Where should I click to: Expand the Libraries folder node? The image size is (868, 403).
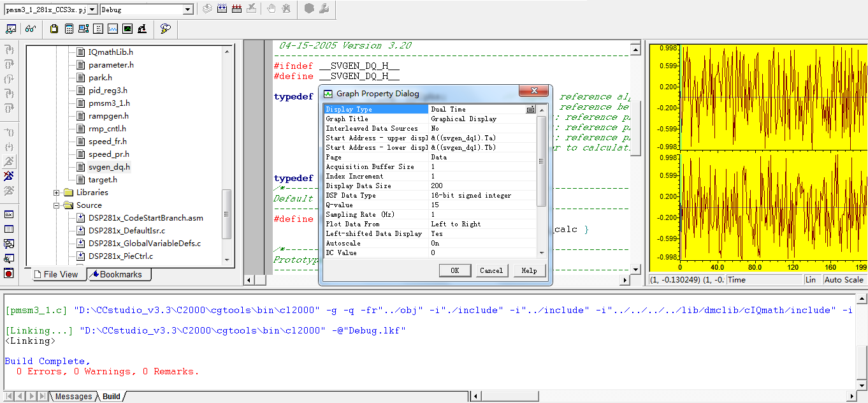57,193
